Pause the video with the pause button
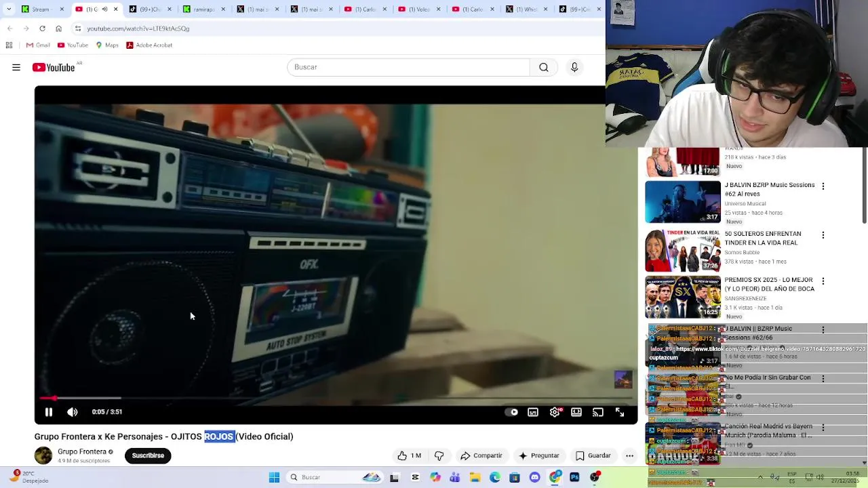Image resolution: width=868 pixels, height=488 pixels. pos(49,411)
